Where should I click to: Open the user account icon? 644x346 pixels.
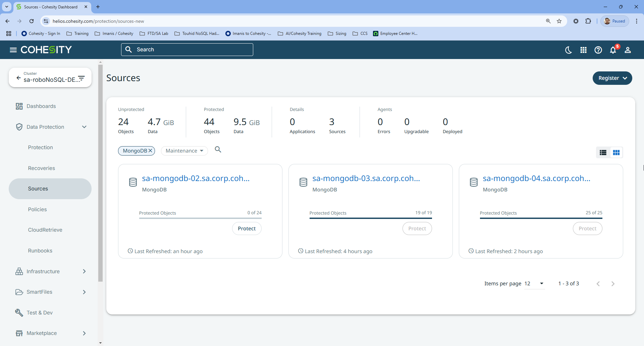pos(628,50)
